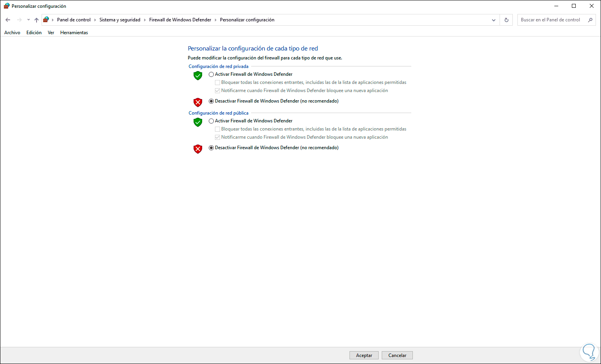
Task: Open the Edición menu
Action: [x=34, y=33]
